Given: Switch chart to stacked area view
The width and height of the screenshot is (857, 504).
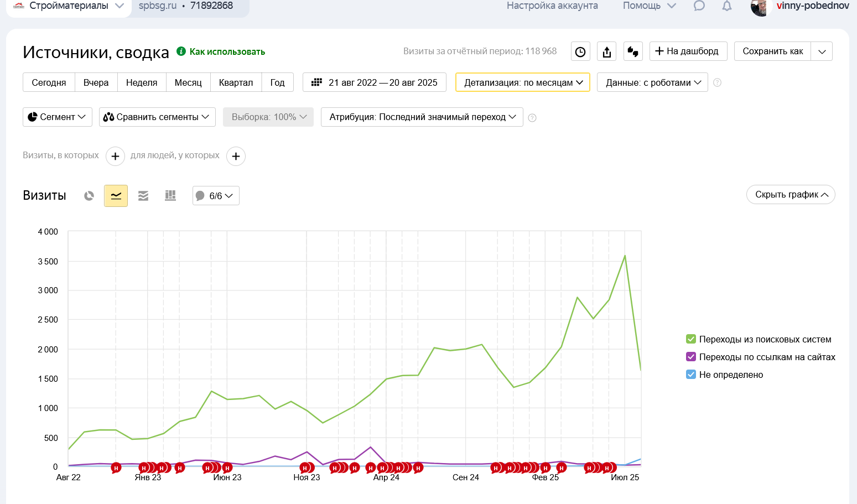Looking at the screenshot, I should (x=143, y=196).
